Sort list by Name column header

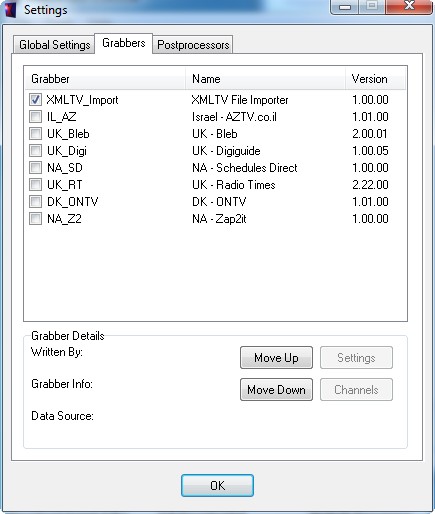click(265, 79)
